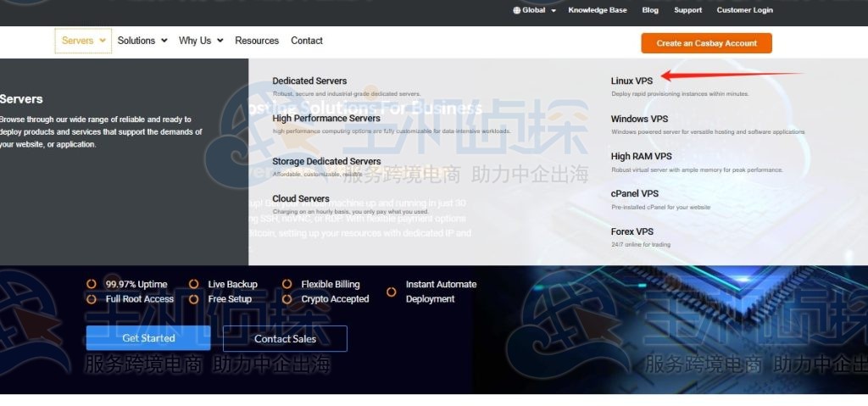Click the Flexible Billing bullet icon
The image size is (868, 406).
click(287, 284)
